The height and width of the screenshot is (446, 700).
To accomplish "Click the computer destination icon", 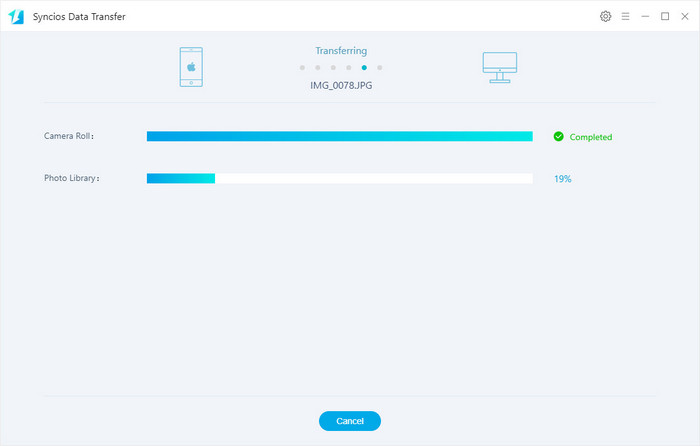I will pos(500,67).
